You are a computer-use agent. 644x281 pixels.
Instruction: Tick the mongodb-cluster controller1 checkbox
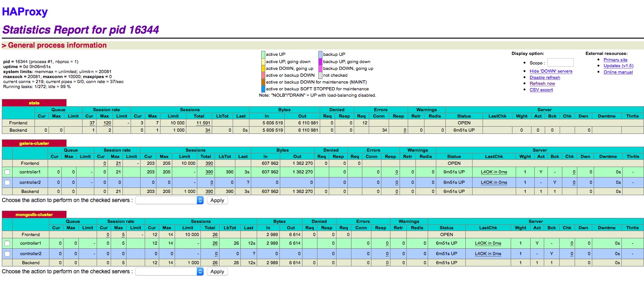coord(7,244)
